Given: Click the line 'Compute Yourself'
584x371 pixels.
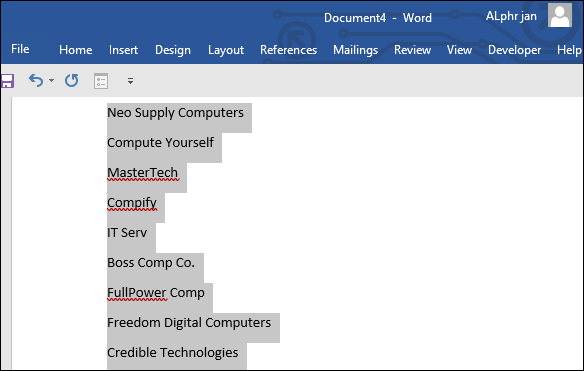Looking at the screenshot, I should (161, 142).
